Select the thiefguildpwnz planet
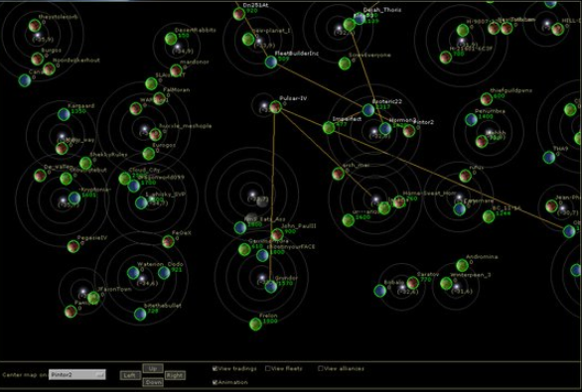 point(487,99)
